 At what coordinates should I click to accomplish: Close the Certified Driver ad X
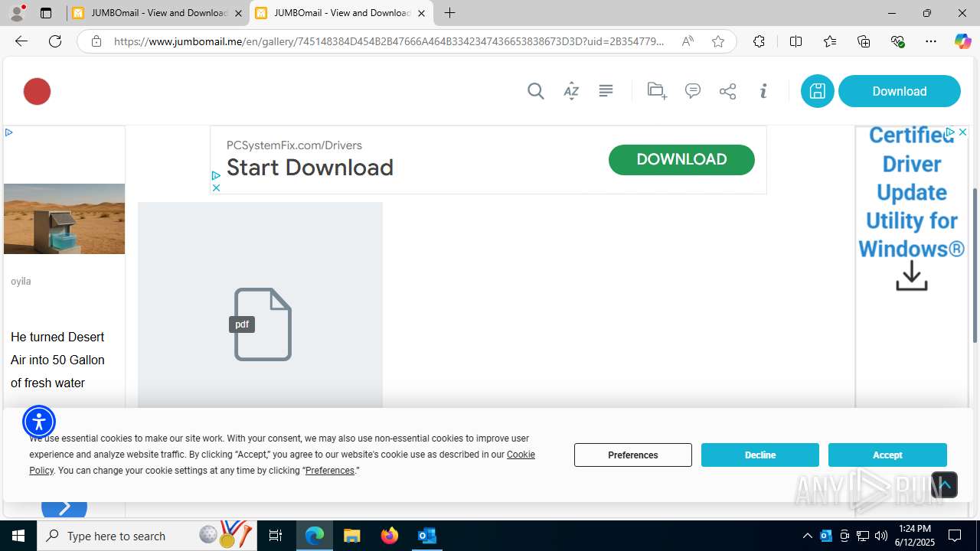962,132
